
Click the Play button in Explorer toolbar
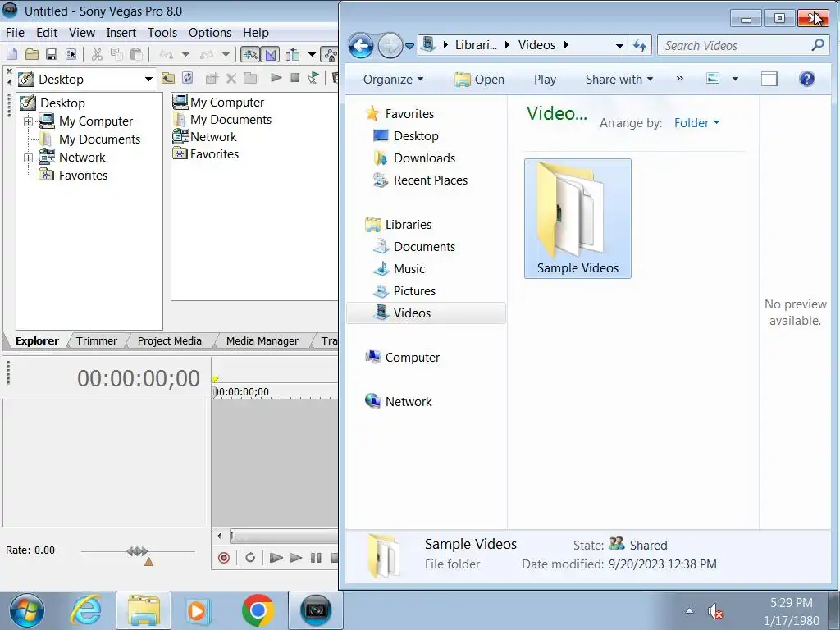[545, 80]
